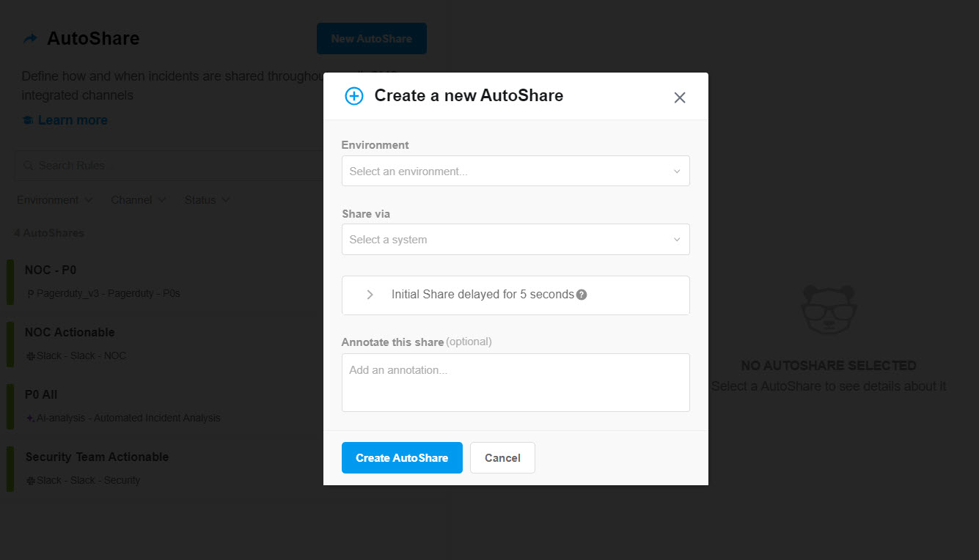Open the Select an environment dropdown

point(516,171)
